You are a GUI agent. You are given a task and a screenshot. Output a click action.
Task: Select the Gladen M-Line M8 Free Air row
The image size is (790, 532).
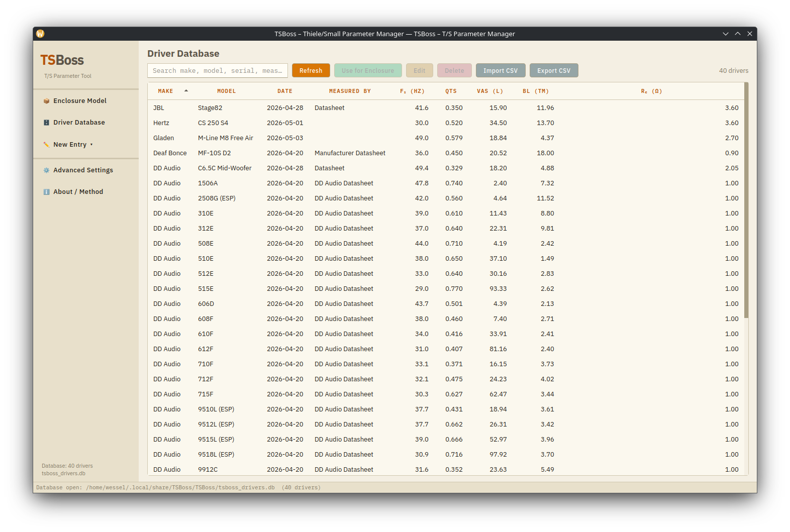[x=446, y=138]
